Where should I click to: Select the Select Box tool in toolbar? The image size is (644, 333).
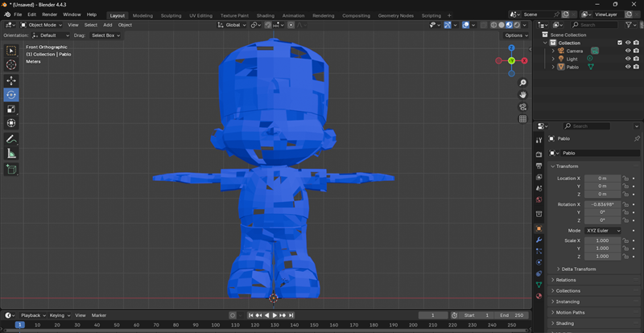coord(11,51)
